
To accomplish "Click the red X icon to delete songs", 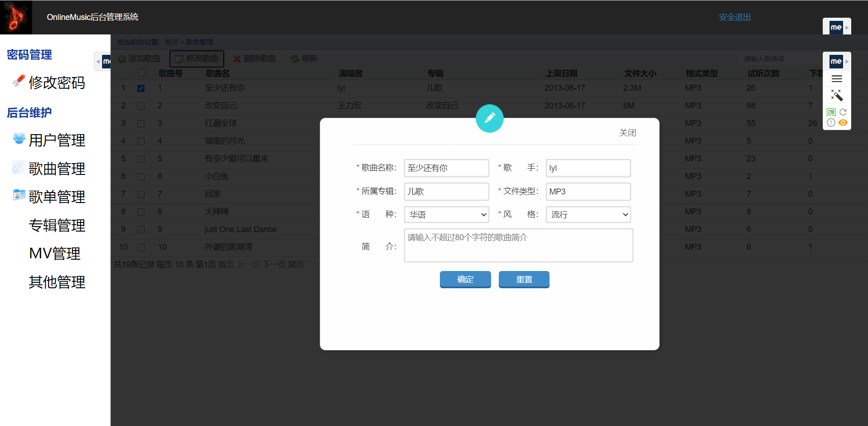I will (236, 58).
